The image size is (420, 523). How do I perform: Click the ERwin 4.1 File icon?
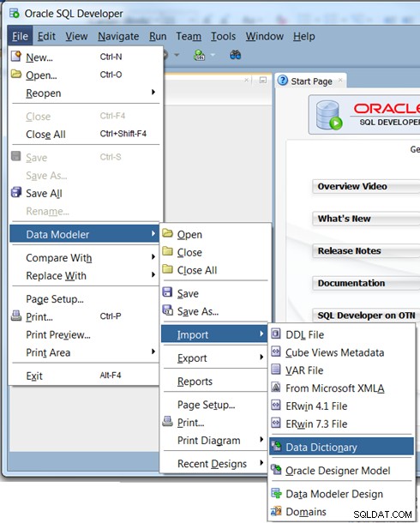click(276, 405)
